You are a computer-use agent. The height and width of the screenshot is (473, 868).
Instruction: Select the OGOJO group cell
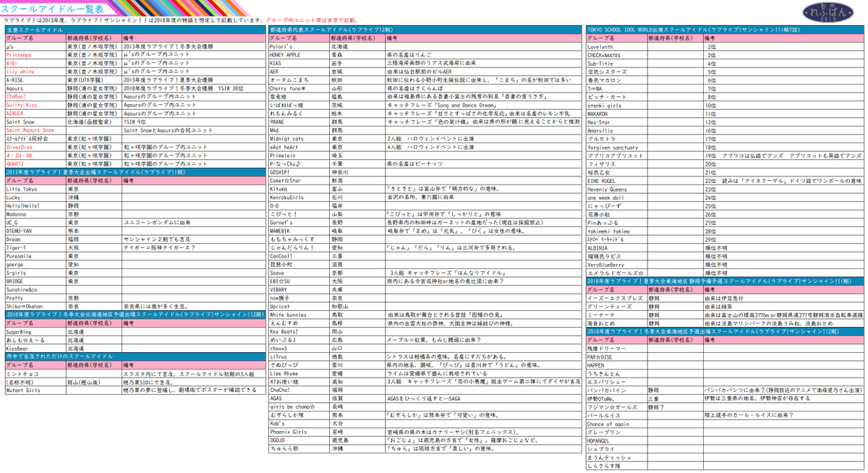(299, 440)
